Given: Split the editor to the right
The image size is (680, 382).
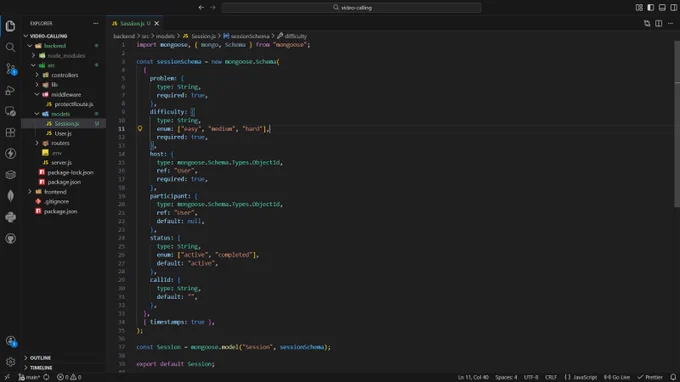Looking at the screenshot, I should 659,23.
